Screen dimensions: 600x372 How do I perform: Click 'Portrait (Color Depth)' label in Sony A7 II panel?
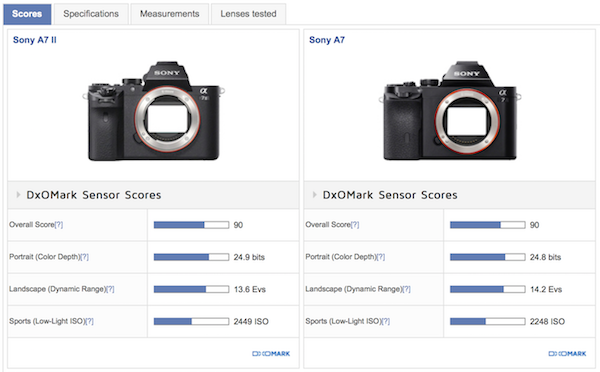pyautogui.click(x=45, y=257)
